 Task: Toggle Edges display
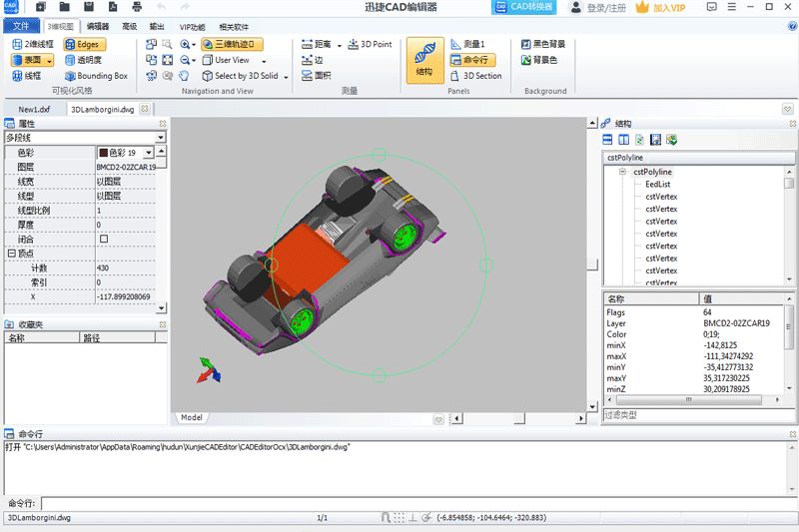click(84, 44)
